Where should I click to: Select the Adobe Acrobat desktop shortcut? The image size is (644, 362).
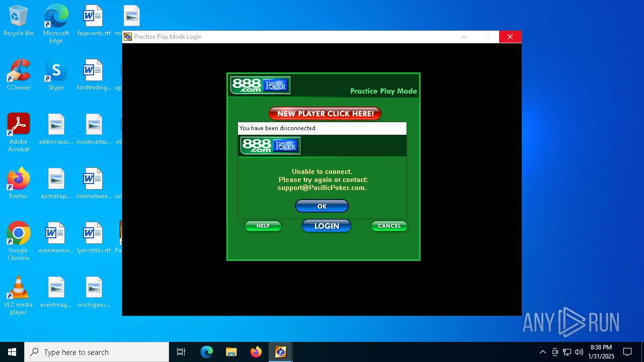coord(19,133)
